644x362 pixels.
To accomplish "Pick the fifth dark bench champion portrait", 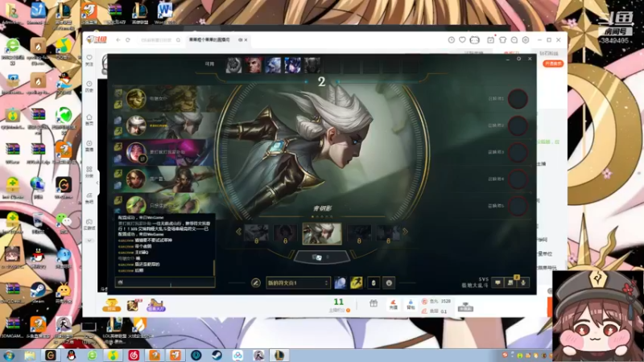I will click(x=312, y=65).
